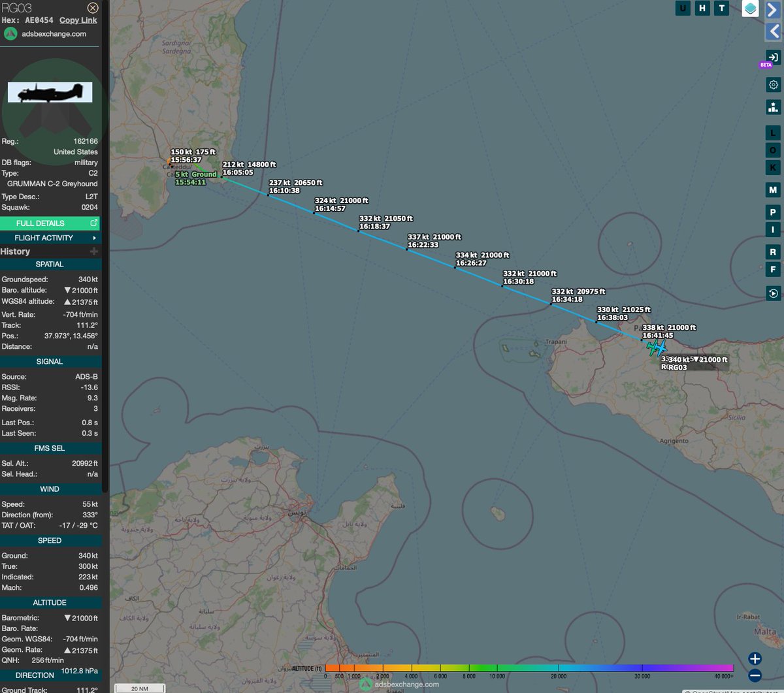
Task: Toggle the U units button
Action: pos(682,8)
